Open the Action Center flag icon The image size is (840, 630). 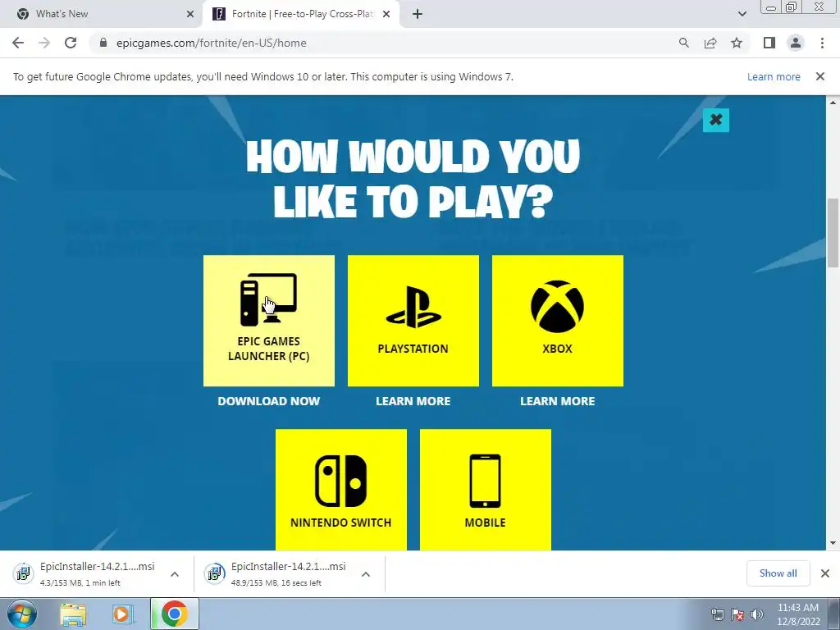pyautogui.click(x=737, y=614)
